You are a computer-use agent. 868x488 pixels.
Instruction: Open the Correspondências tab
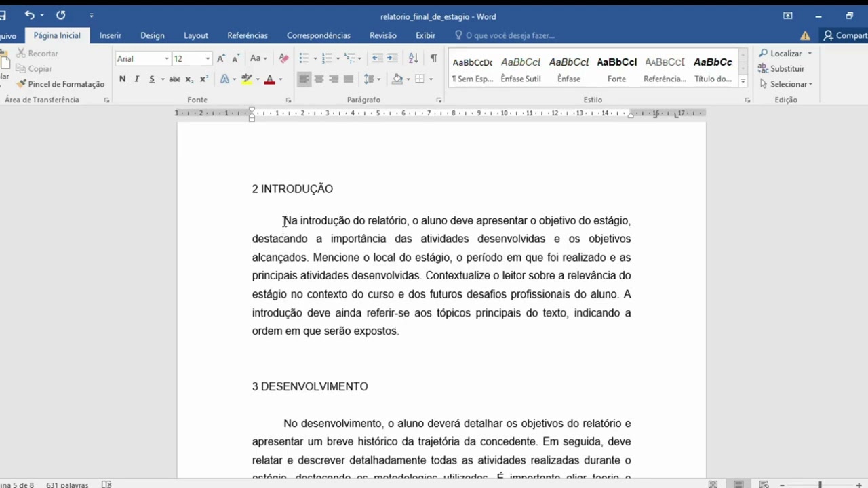[319, 35]
